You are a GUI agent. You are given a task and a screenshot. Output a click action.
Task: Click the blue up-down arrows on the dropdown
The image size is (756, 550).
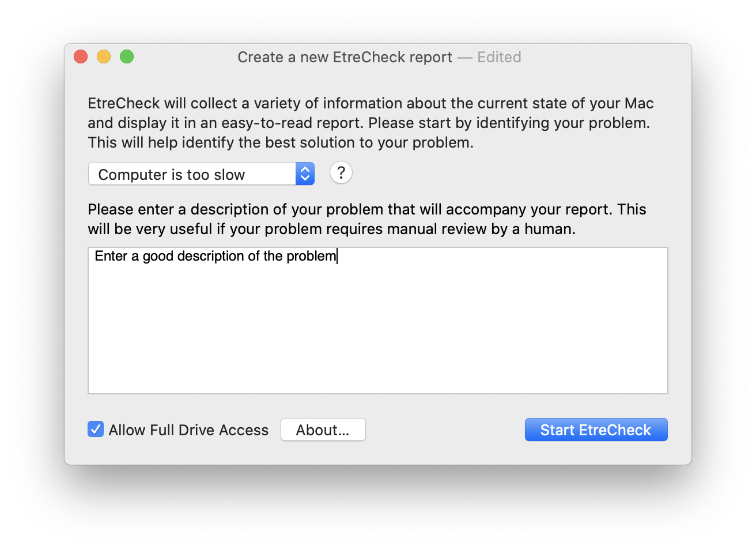pyautogui.click(x=305, y=173)
